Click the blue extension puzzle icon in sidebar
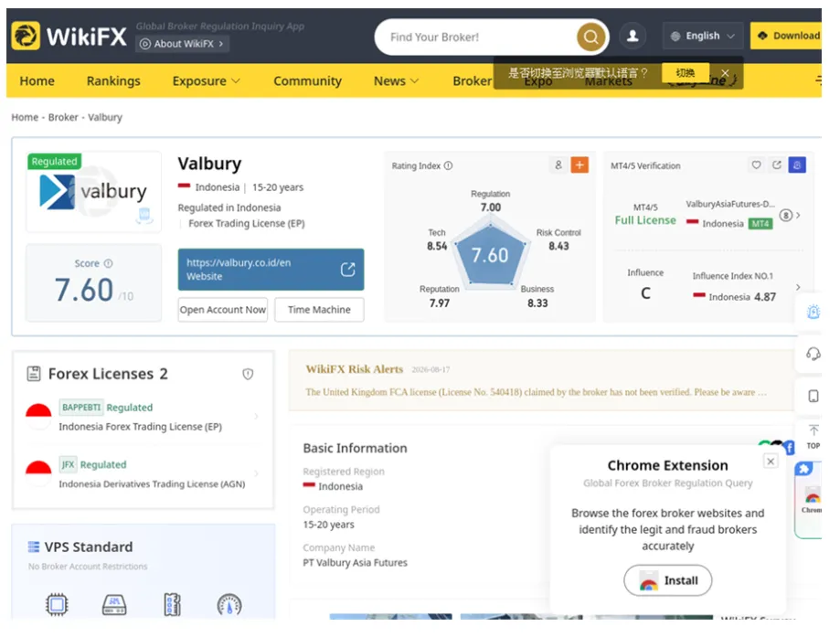Viewport: 840px width, 637px height. pos(803,470)
